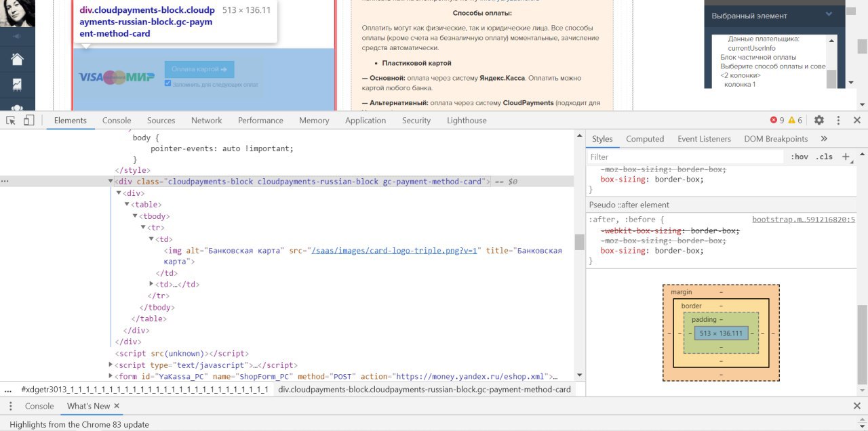Click breadcrumb div.cloudpayments-block item

(425, 390)
